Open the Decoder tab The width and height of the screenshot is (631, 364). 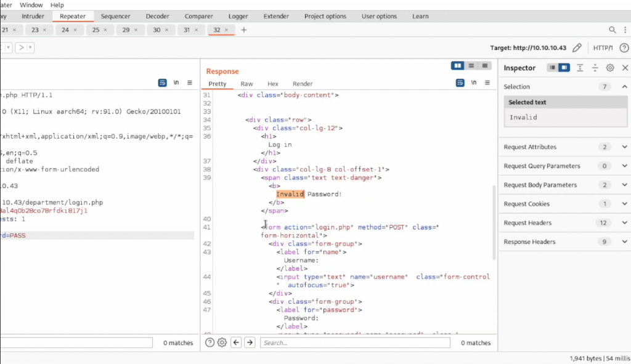[158, 16]
